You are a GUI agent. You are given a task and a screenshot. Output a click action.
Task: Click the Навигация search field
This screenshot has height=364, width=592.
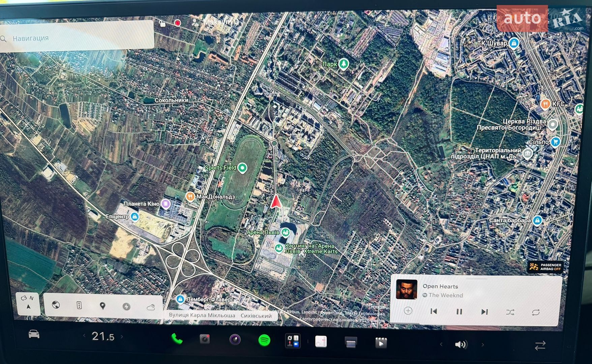point(77,37)
